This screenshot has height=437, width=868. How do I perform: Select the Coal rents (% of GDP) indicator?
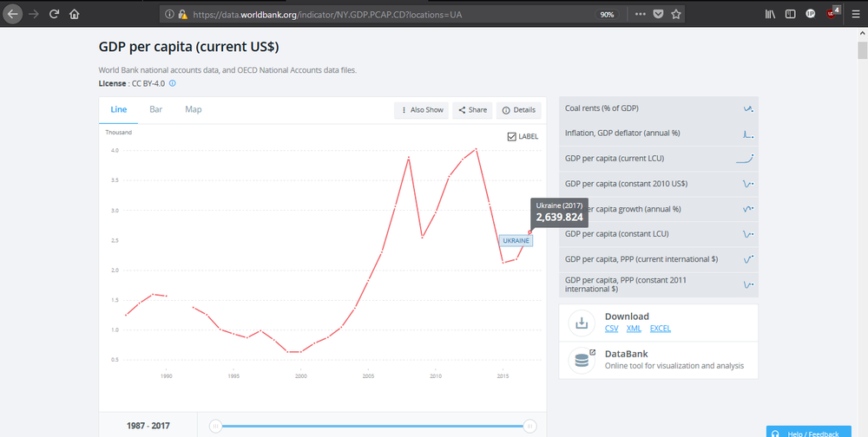pyautogui.click(x=602, y=108)
